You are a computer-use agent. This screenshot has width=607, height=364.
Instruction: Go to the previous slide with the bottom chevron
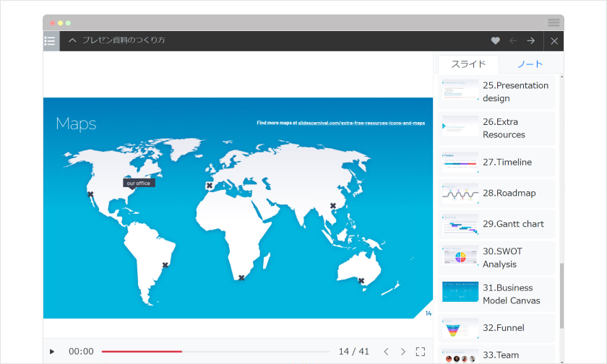386,352
